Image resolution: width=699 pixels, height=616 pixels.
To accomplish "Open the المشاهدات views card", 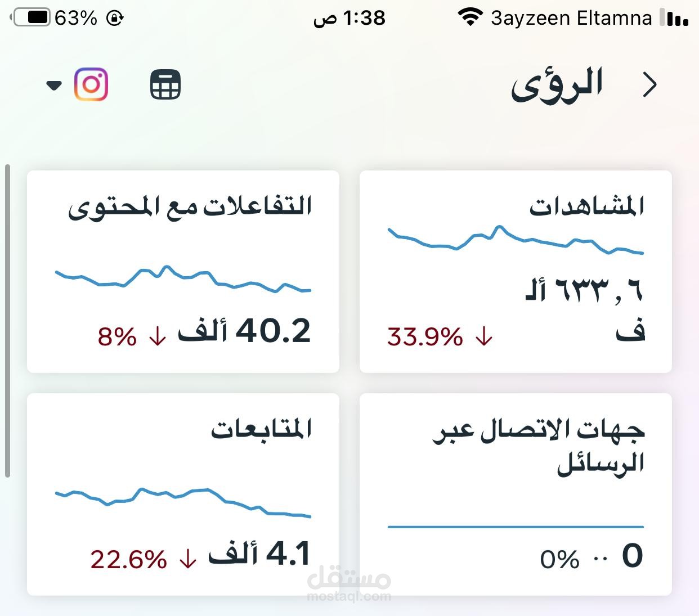I will pyautogui.click(x=516, y=271).
